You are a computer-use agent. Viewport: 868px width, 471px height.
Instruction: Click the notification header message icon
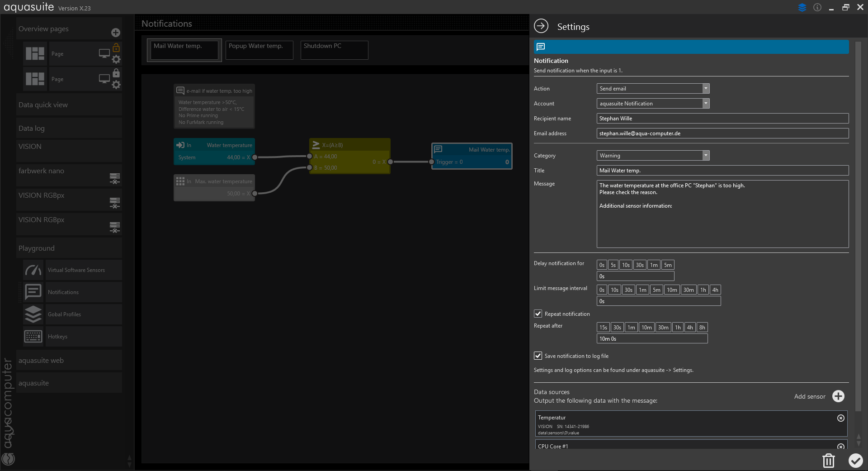click(x=541, y=47)
